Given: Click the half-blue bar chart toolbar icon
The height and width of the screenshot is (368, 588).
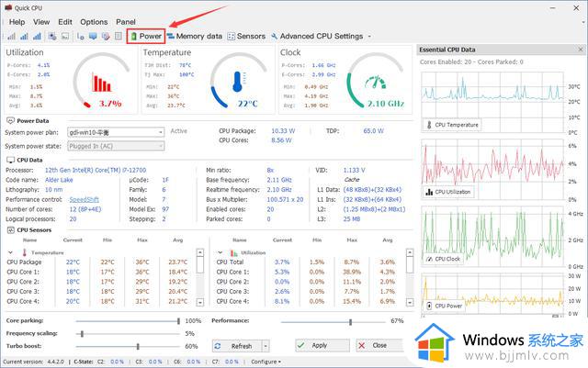Looking at the screenshot, I should click(24, 37).
